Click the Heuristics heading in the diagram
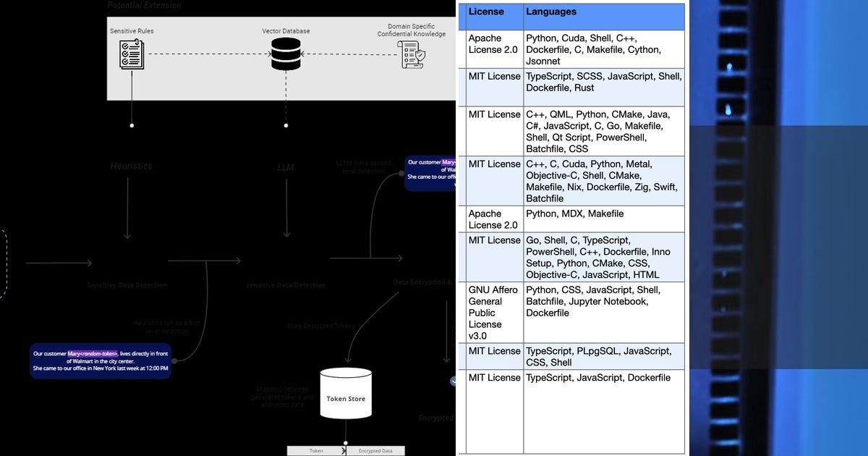 click(x=131, y=166)
